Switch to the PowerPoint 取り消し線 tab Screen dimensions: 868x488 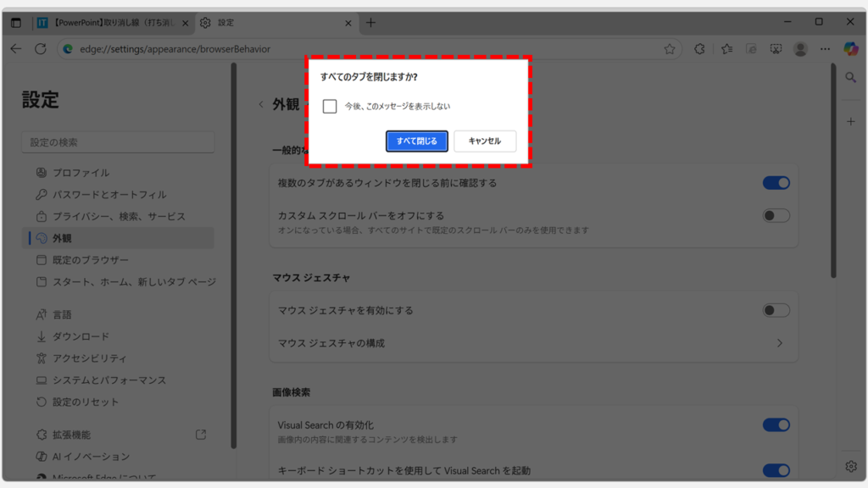point(110,23)
